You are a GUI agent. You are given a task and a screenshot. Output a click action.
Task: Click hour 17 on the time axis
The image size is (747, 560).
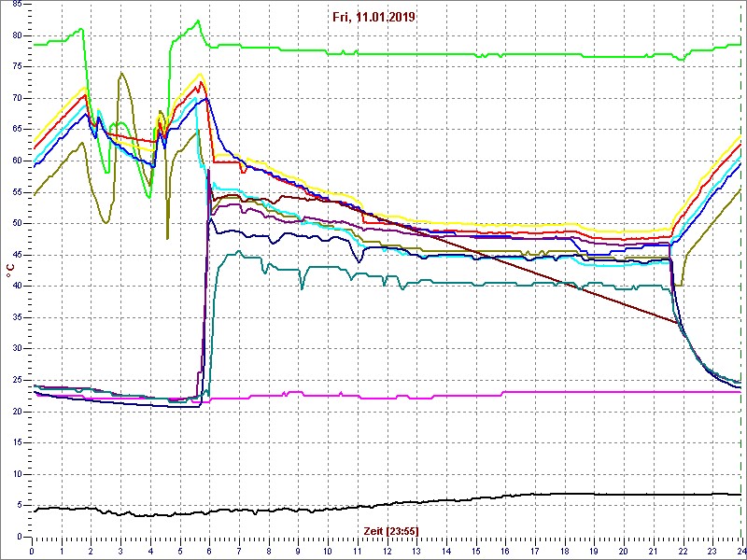coord(535,550)
